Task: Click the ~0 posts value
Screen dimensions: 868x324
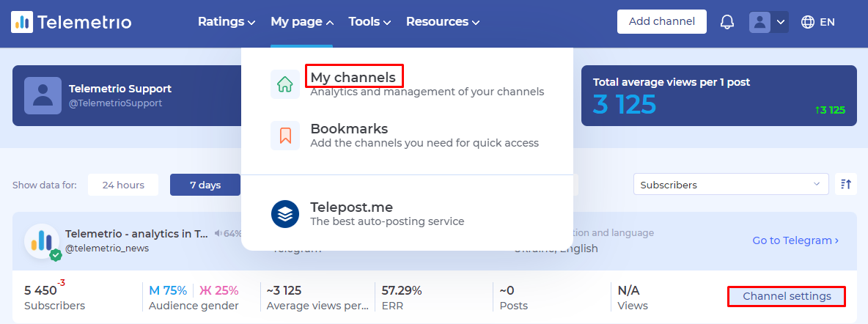Action: pos(507,290)
